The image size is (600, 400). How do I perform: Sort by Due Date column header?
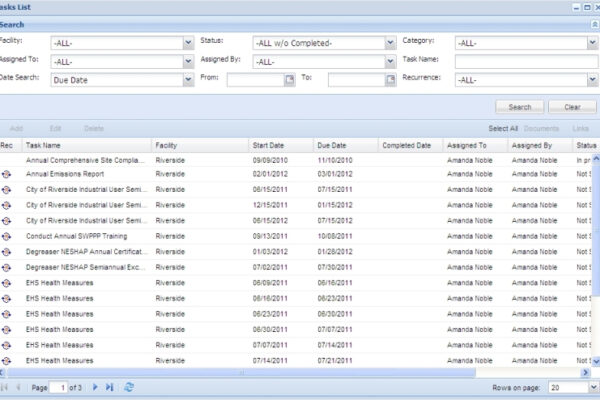(346, 145)
